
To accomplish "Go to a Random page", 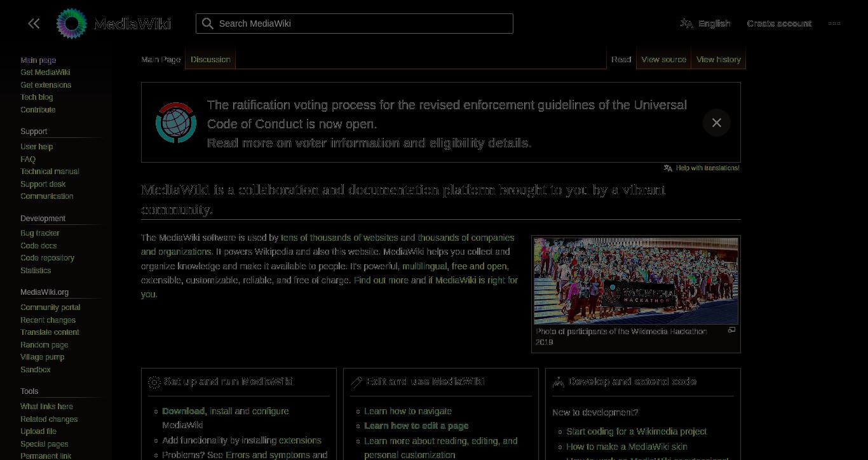I will [x=44, y=345].
